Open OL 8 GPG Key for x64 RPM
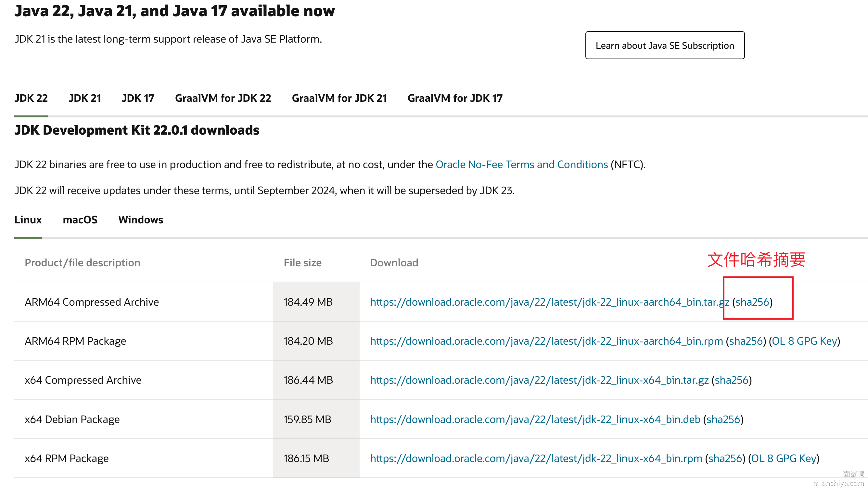Screen dimensions: 868x491 784,458
